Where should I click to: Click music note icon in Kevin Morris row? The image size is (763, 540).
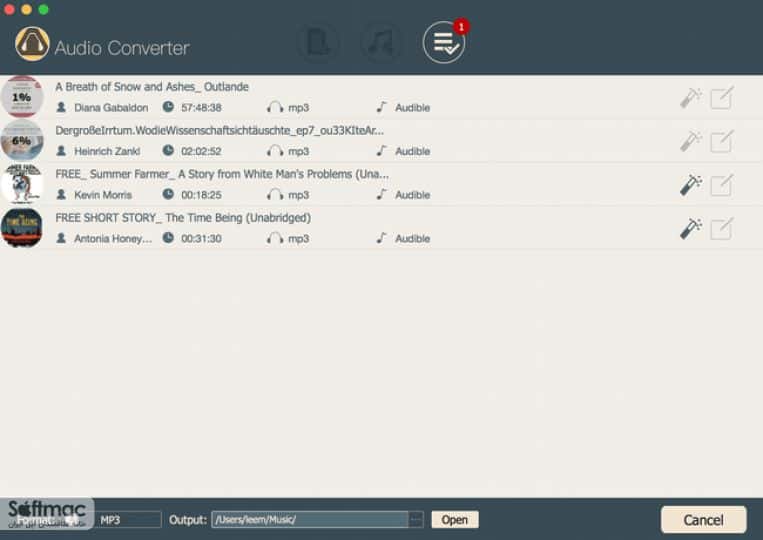[382, 194]
